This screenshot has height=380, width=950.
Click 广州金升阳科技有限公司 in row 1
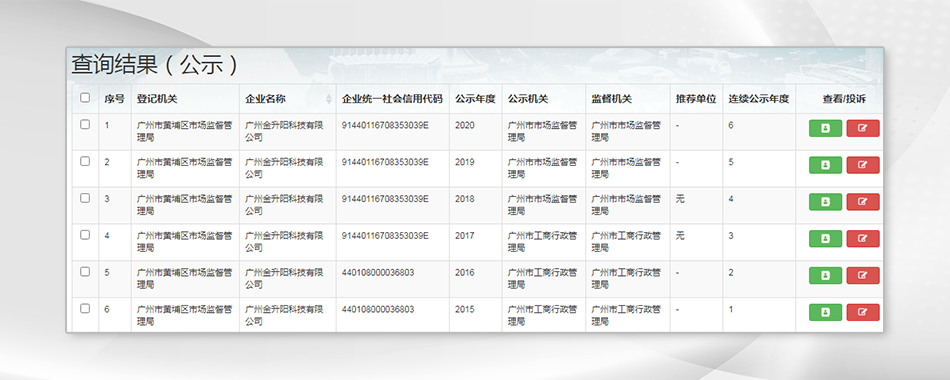(x=284, y=132)
